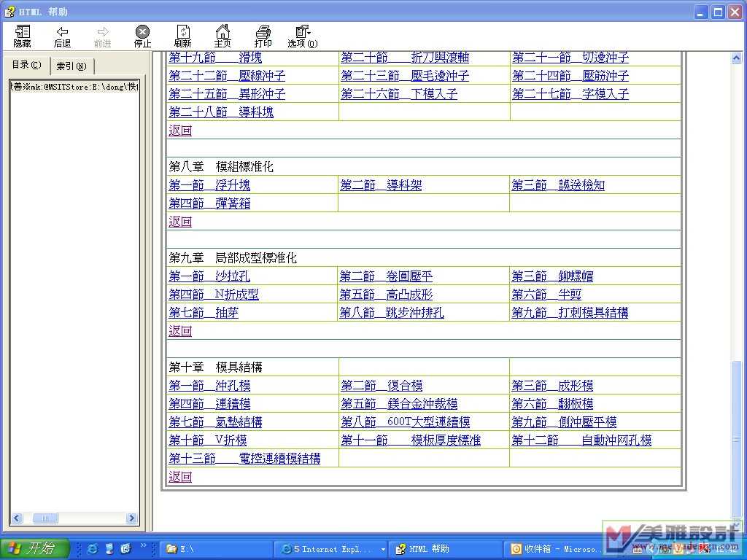Open link 第十二節 自動沖网孔模
This screenshot has height=560, width=747.
(581, 440)
